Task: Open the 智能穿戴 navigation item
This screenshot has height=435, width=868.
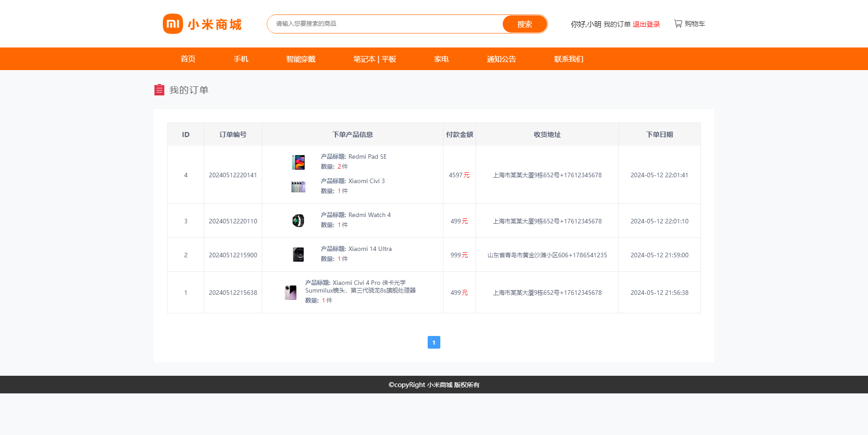Action: [301, 59]
